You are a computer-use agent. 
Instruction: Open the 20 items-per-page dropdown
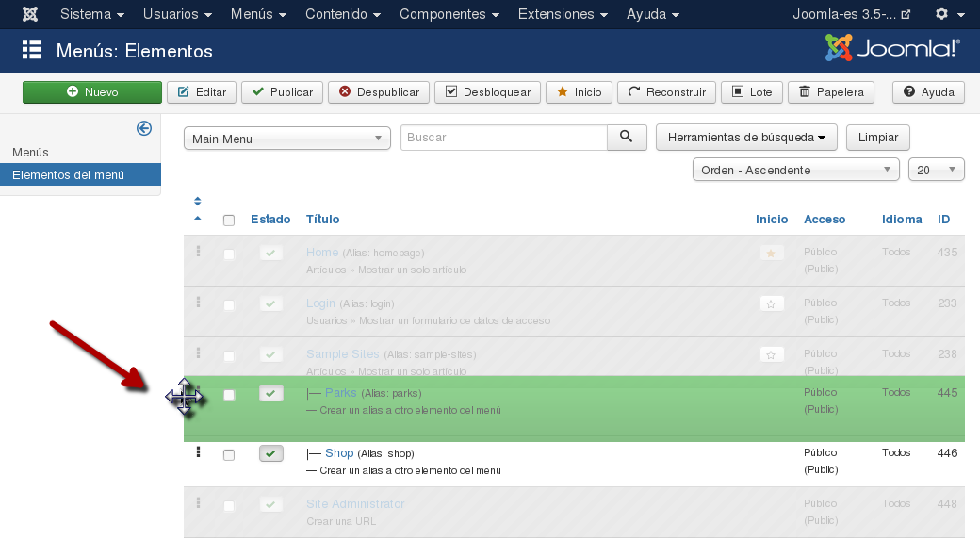pos(936,170)
